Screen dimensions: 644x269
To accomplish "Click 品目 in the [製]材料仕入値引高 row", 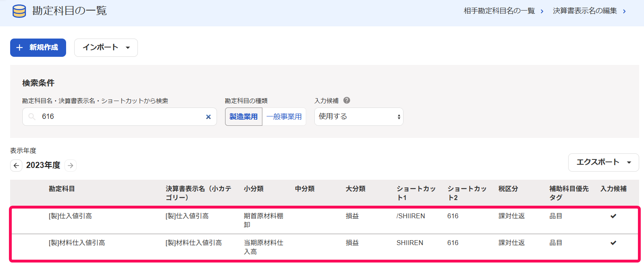I will click(x=556, y=243).
